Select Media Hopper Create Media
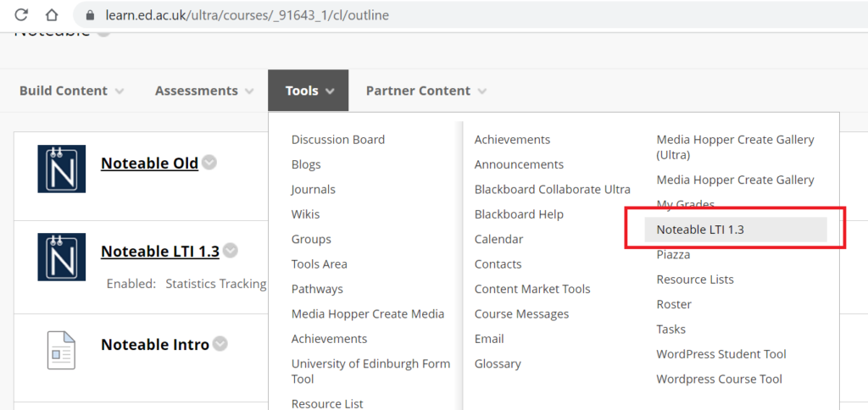 pyautogui.click(x=368, y=313)
